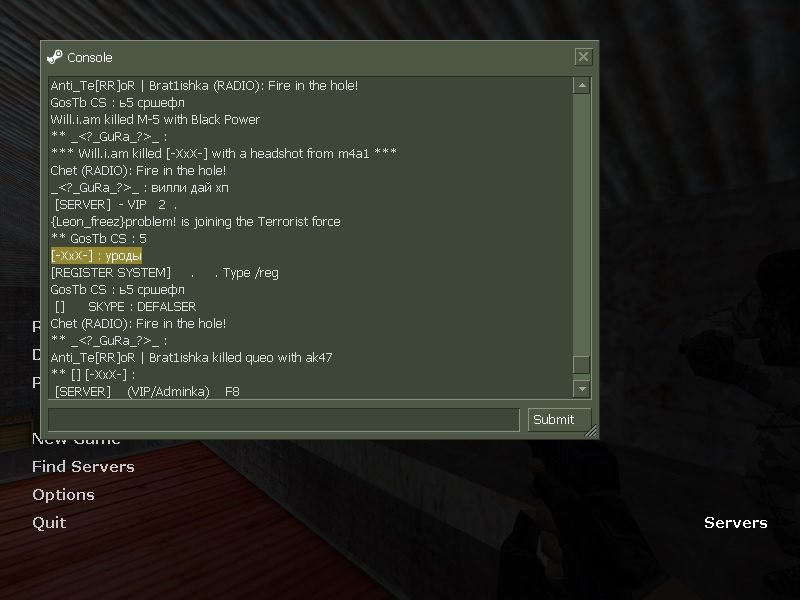The width and height of the screenshot is (800, 600).
Task: Click the console scrollbar up arrow
Action: click(582, 85)
